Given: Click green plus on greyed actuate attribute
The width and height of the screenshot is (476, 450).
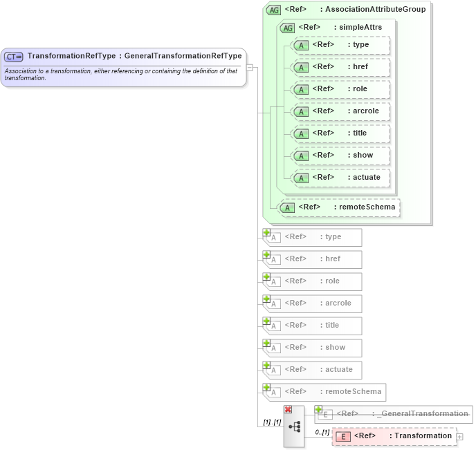Looking at the screenshot, I should click(x=266, y=366).
